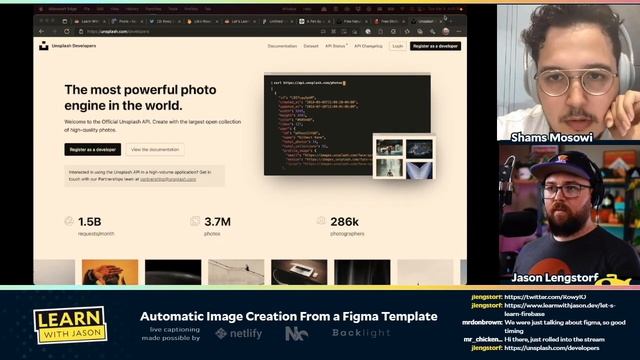Open the Edge profile avatar
640x360 pixels.
(446, 31)
